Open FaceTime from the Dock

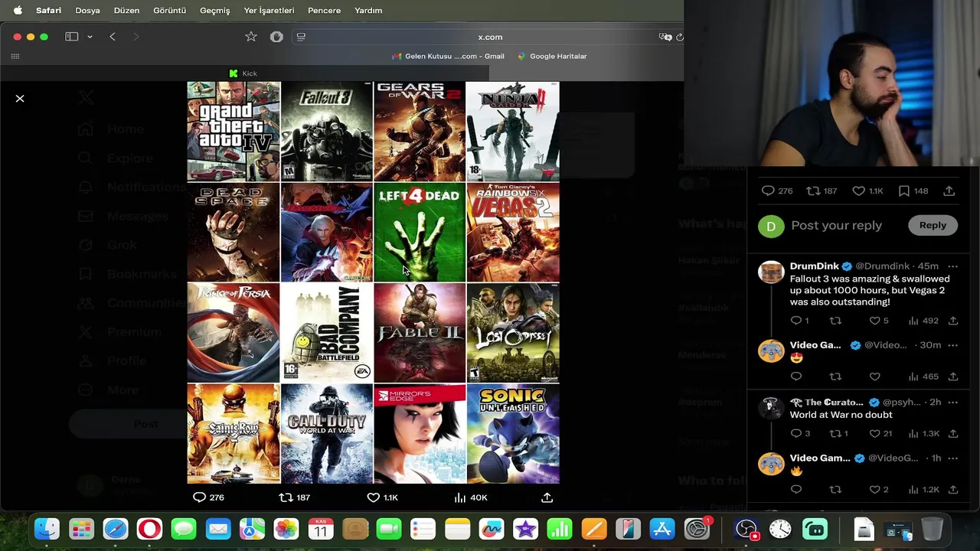389,529
